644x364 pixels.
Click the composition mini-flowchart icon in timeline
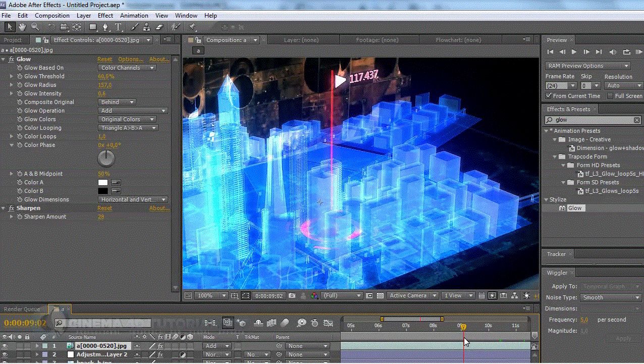click(x=210, y=323)
